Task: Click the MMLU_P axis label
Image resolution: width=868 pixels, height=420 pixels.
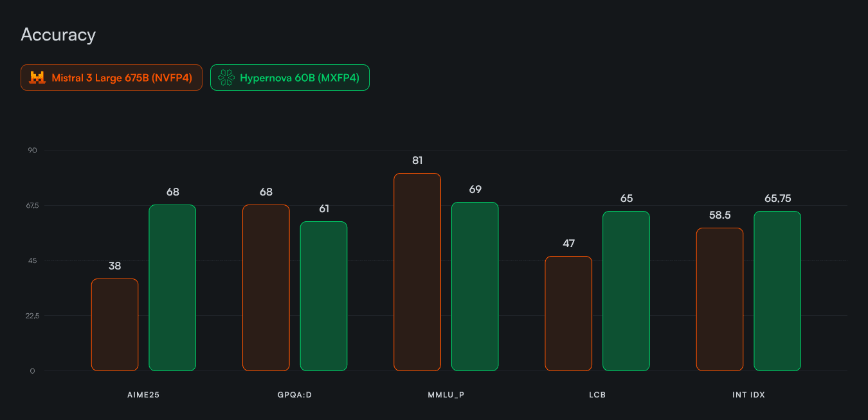Action: pyautogui.click(x=446, y=395)
